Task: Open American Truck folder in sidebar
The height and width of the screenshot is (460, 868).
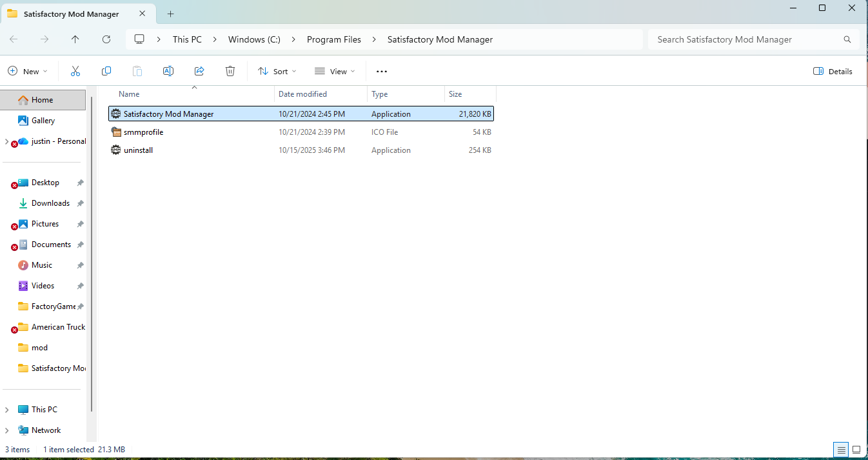Action: pos(58,327)
